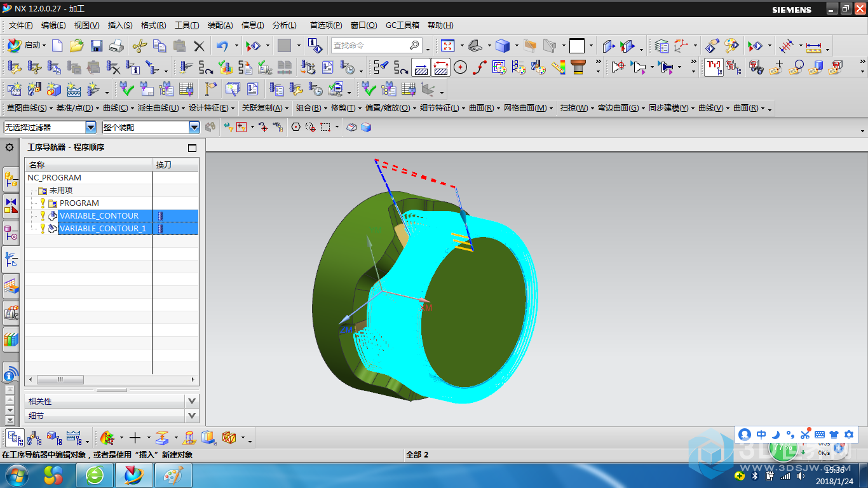Viewport: 868px width, 488px height.
Task: Click the rainbow ruler analysis icon
Action: (x=559, y=67)
